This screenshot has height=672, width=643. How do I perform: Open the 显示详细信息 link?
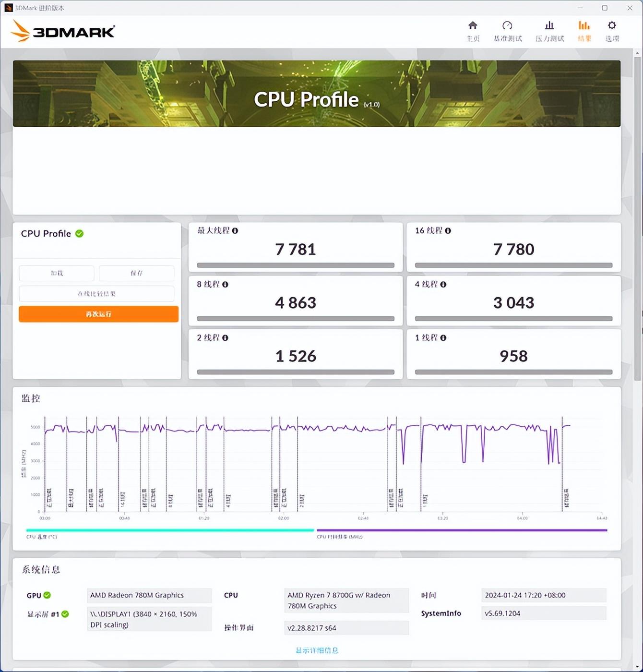point(317,650)
